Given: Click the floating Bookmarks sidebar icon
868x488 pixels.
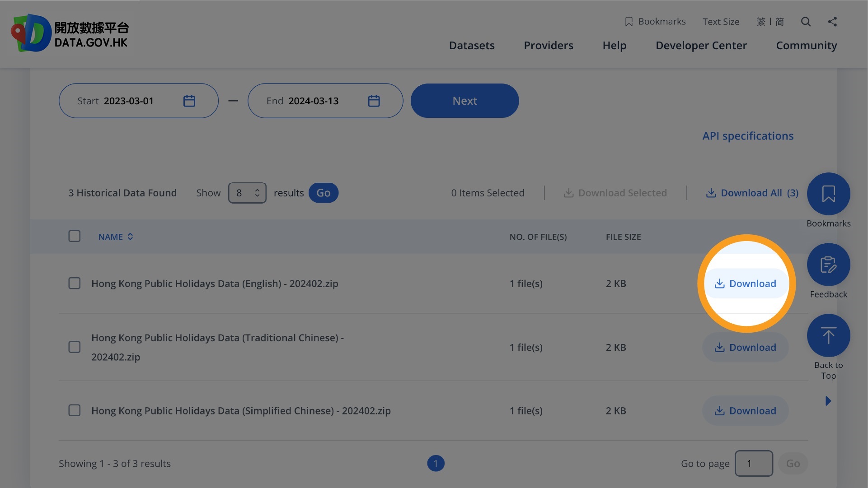Looking at the screenshot, I should [828, 193].
